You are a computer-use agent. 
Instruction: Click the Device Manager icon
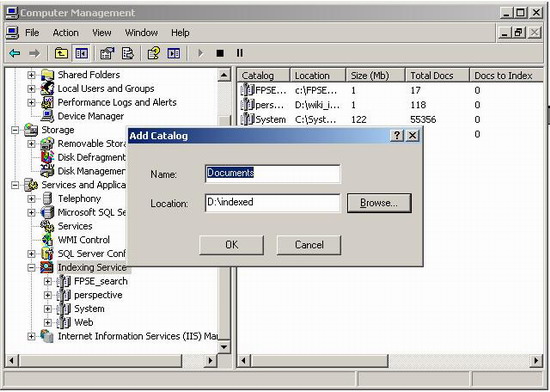tap(47, 116)
